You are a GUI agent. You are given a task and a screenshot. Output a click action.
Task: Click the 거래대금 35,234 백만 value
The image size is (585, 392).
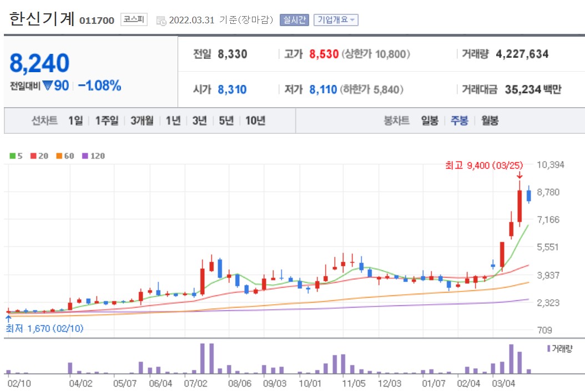point(533,89)
